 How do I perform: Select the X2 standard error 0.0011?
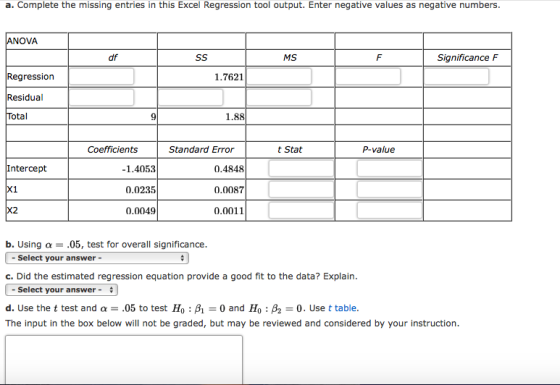229,211
